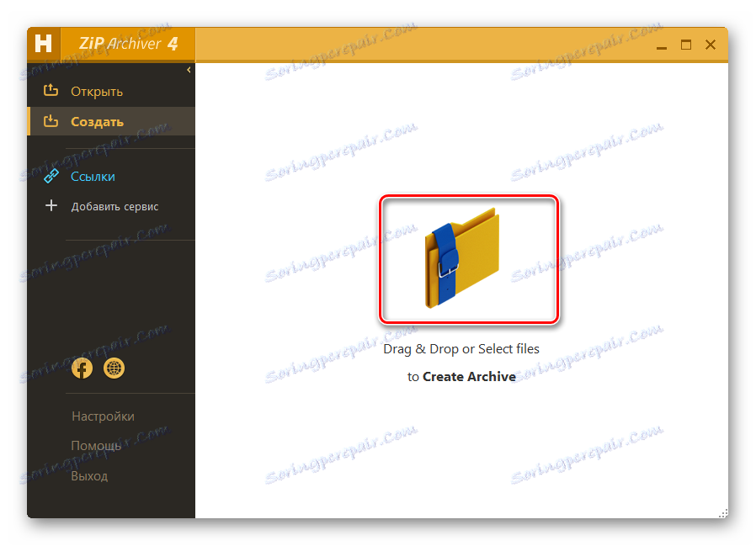
Task: Open the Ссылки section
Action: pos(93,177)
